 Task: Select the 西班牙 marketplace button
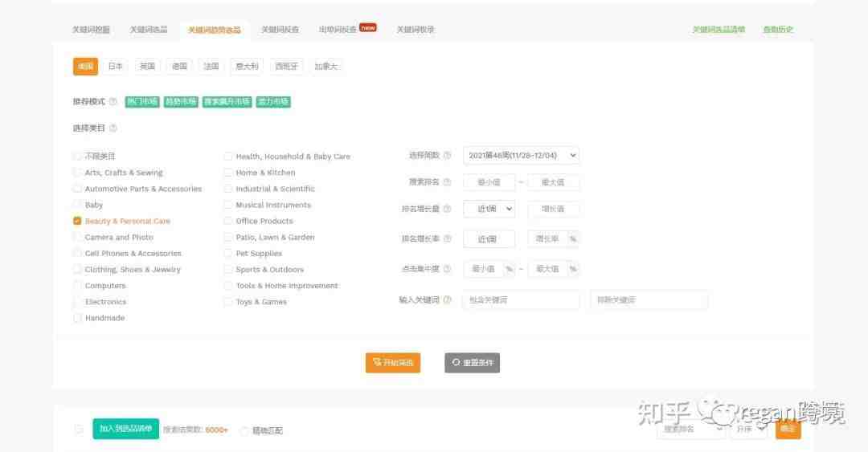point(286,67)
